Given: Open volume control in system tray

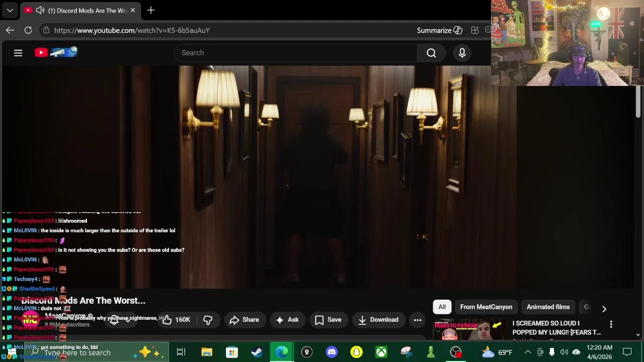Looking at the screenshot, I should pos(564,352).
